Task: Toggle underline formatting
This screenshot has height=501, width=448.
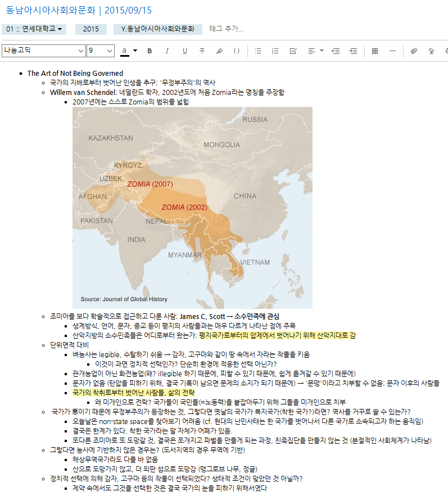Action: 184,51
